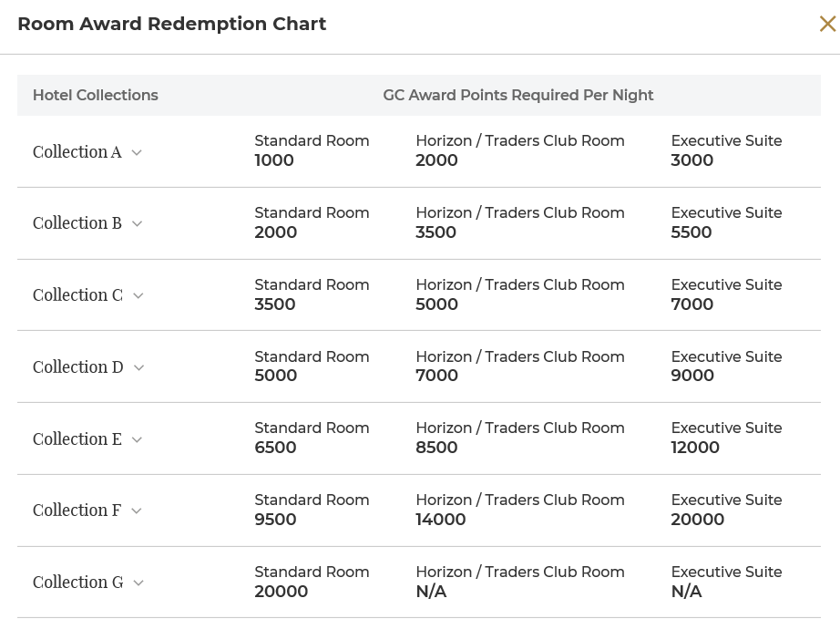Expand the Collection A chevron
This screenshot has width=840, height=619.
pyautogui.click(x=137, y=153)
